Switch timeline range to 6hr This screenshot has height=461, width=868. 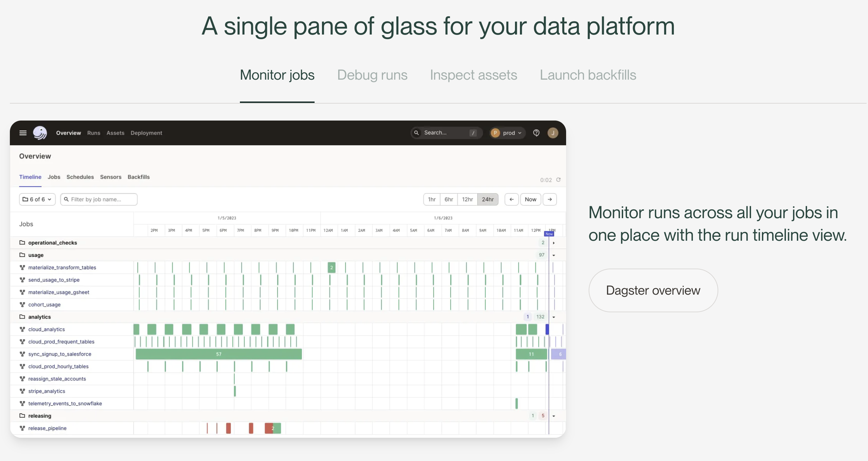[449, 199]
